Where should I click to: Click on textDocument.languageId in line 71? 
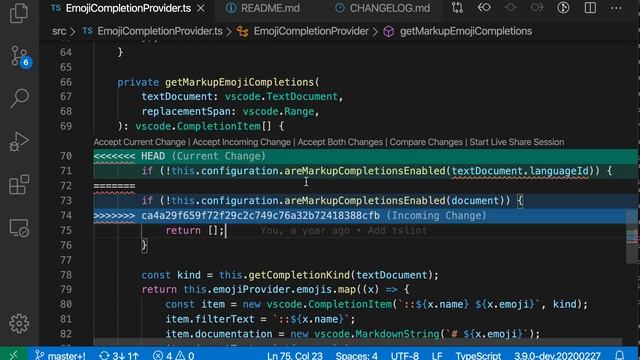(x=520, y=171)
